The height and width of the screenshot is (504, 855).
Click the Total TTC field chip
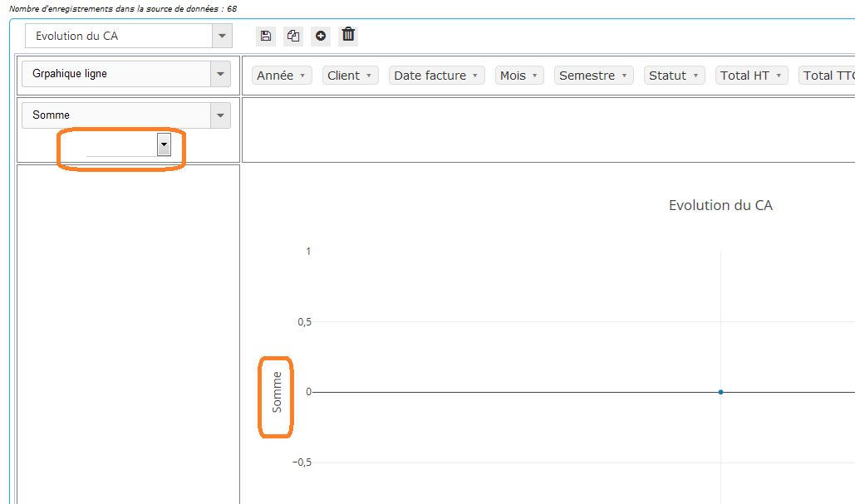tap(828, 76)
